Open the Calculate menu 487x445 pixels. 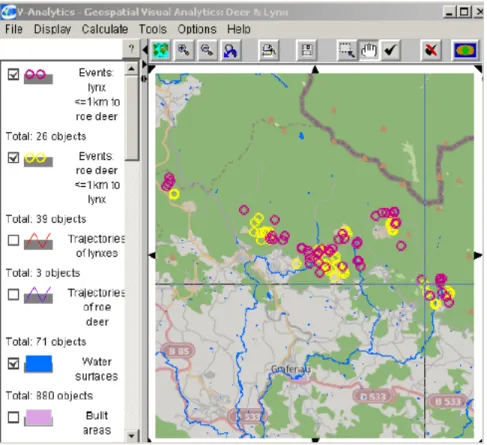click(x=105, y=29)
